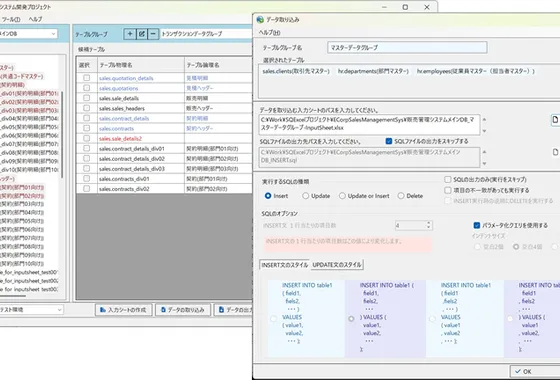Select the Update radio button
Screen dimensions: 560x380
(305, 196)
